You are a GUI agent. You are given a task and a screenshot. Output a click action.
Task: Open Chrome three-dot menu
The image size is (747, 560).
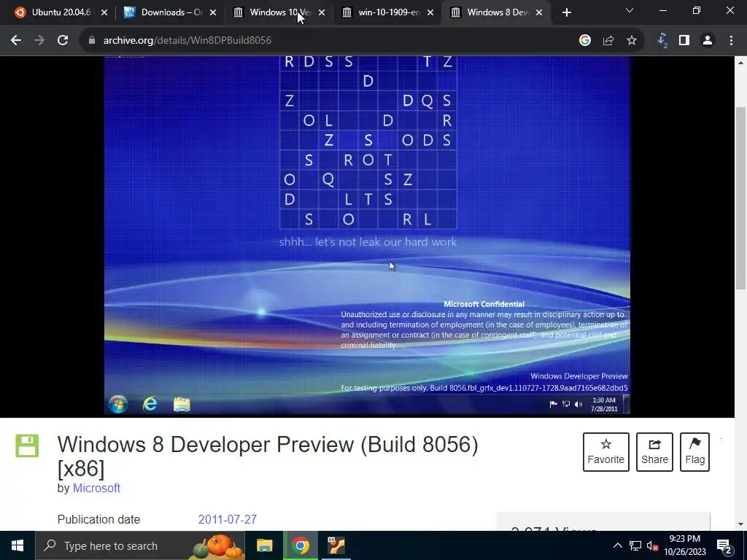731,41
